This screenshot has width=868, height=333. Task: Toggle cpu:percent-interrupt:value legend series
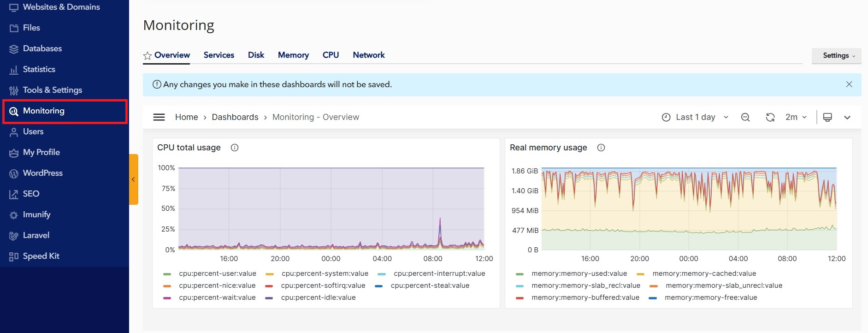click(x=439, y=274)
